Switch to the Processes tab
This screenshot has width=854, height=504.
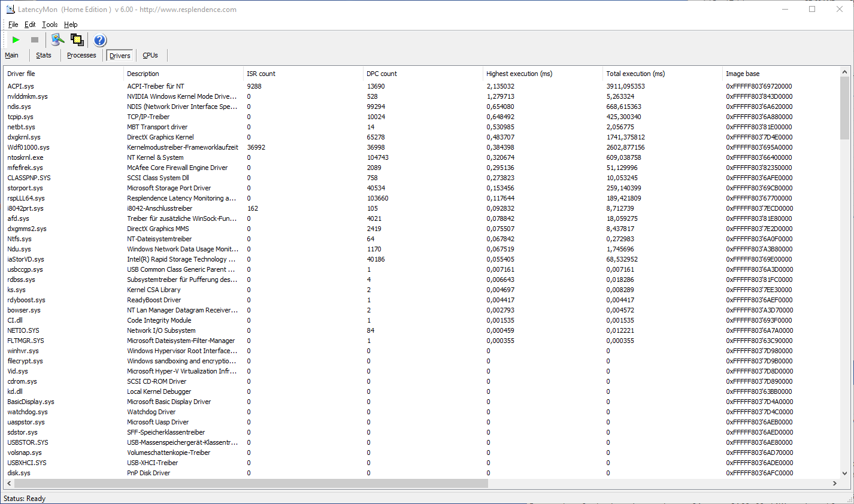[x=81, y=55]
